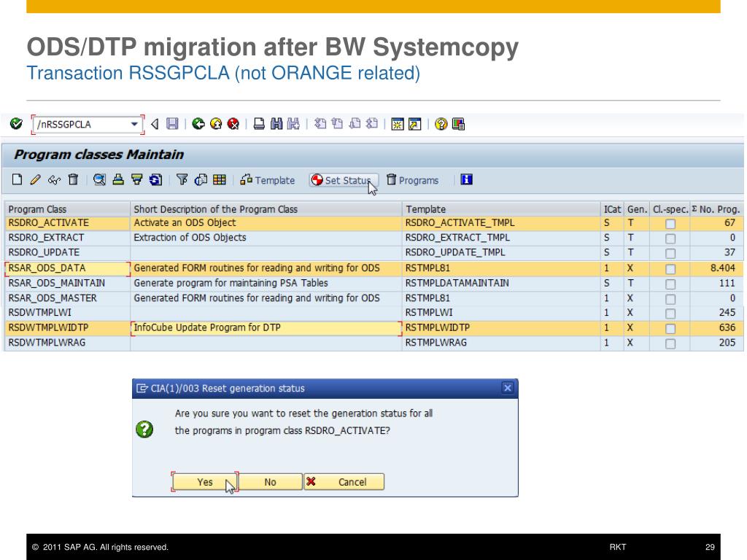
Task: Click the Template column header
Action: coord(500,209)
